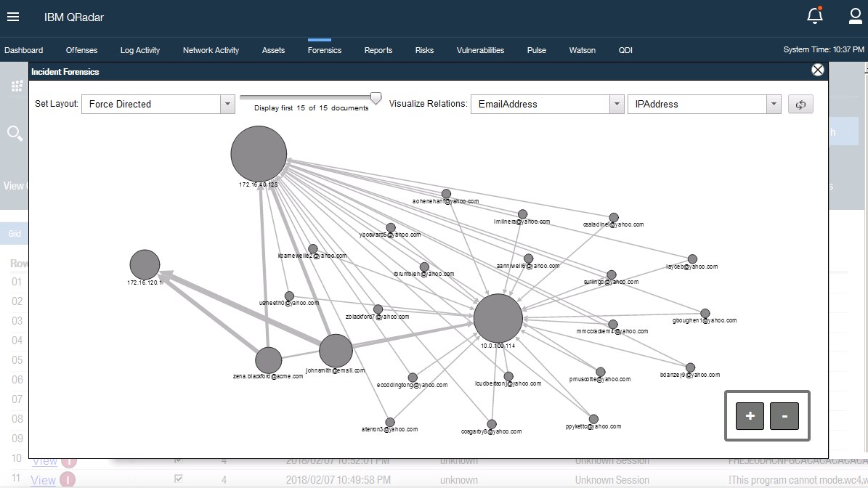Click the ecoddingtong@yahoo.com node

413,378
